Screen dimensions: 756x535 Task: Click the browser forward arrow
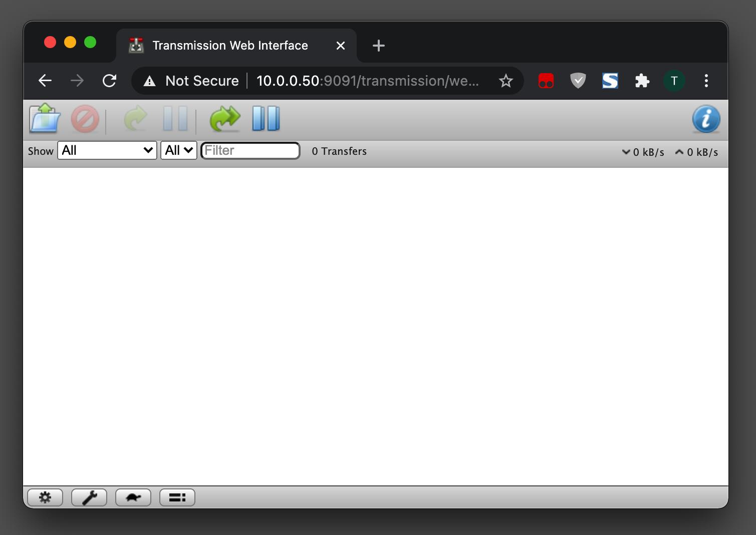(77, 81)
